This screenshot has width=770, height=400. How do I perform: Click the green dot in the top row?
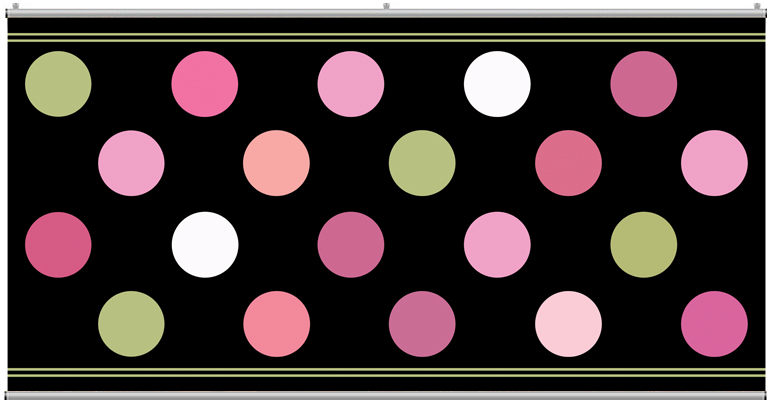tap(58, 84)
